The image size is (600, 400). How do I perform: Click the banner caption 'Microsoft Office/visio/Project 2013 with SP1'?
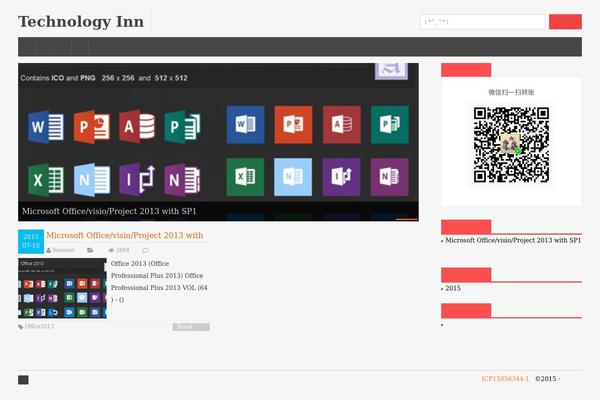[x=109, y=211]
